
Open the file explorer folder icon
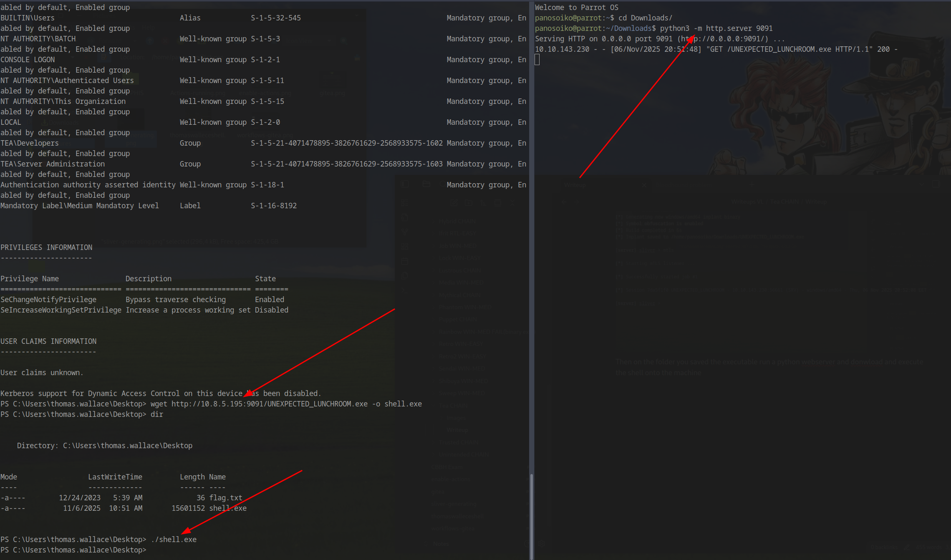(426, 184)
